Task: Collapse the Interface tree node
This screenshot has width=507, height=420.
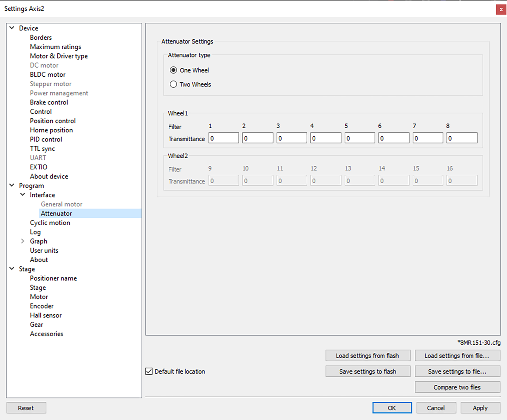Action: tap(23, 194)
